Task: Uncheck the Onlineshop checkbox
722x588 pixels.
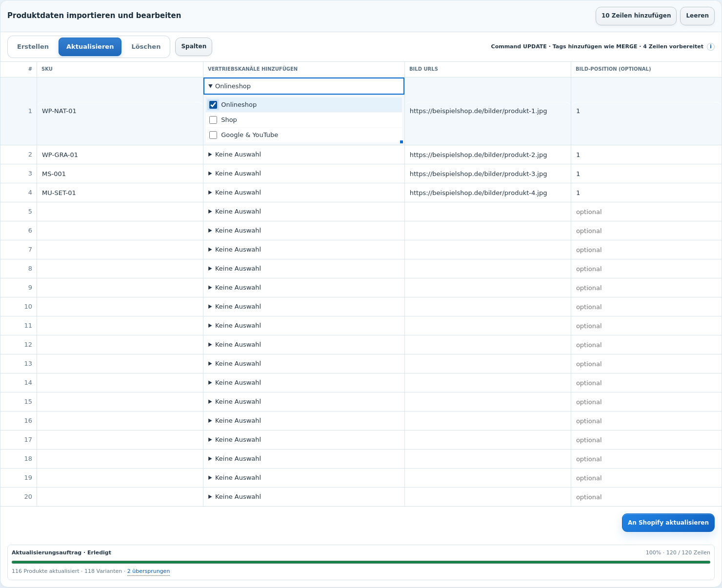Action: (x=213, y=105)
